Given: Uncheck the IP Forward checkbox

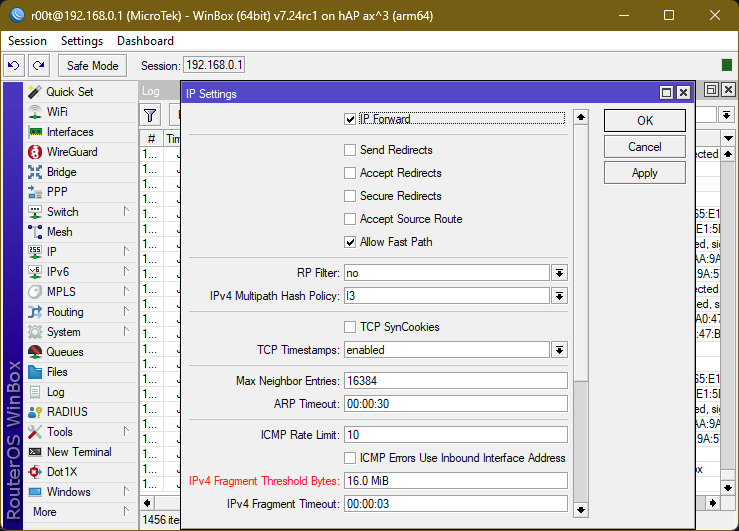Looking at the screenshot, I should (x=350, y=119).
